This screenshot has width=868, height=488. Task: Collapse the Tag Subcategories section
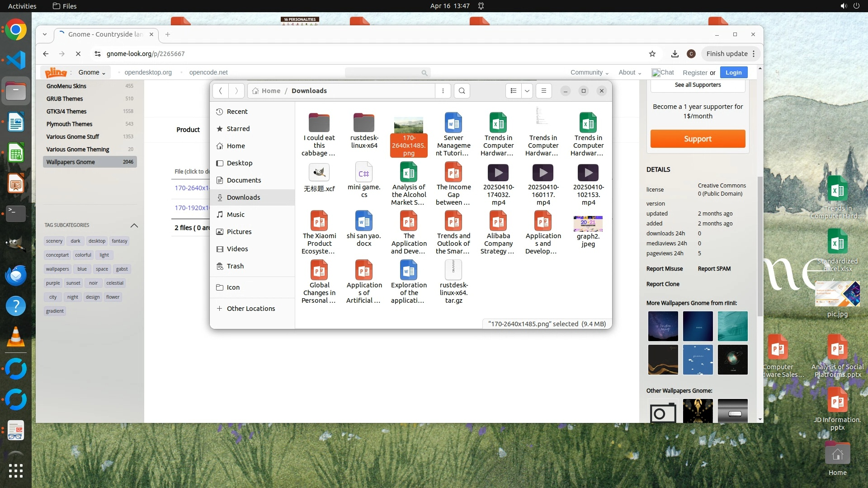point(134,225)
